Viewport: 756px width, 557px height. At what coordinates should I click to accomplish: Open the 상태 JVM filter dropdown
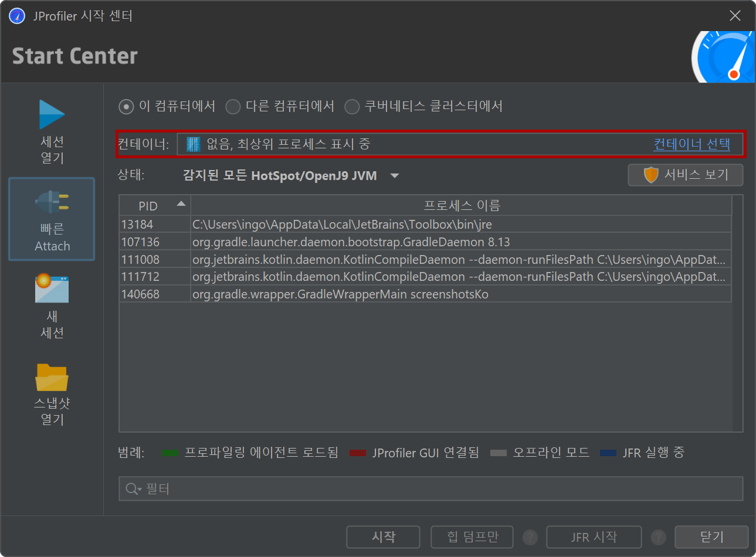coord(291,175)
